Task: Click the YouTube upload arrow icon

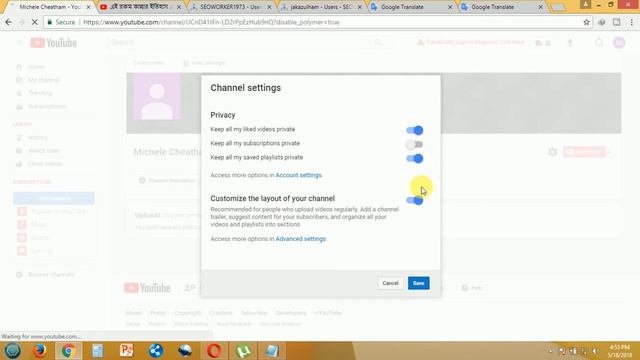Action: (x=570, y=42)
